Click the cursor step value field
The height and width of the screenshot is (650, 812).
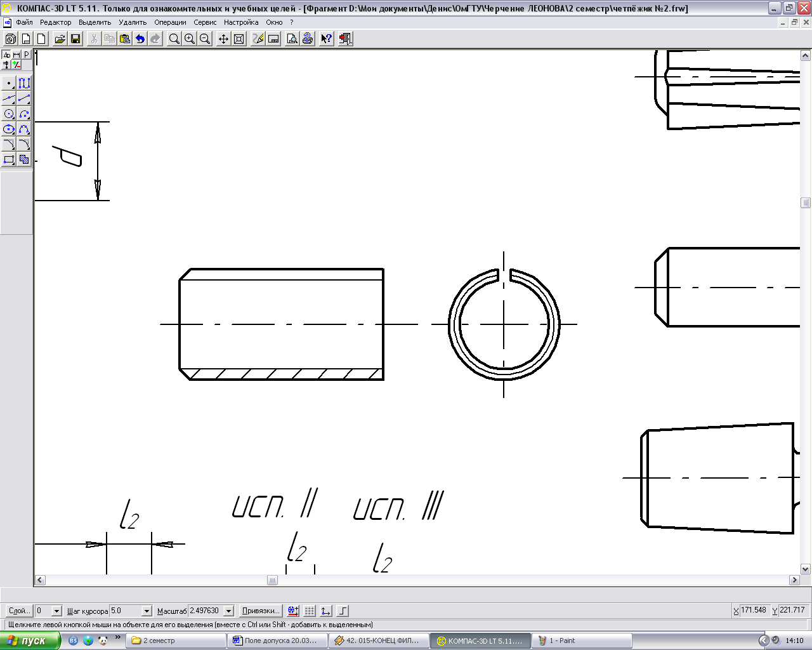(125, 611)
